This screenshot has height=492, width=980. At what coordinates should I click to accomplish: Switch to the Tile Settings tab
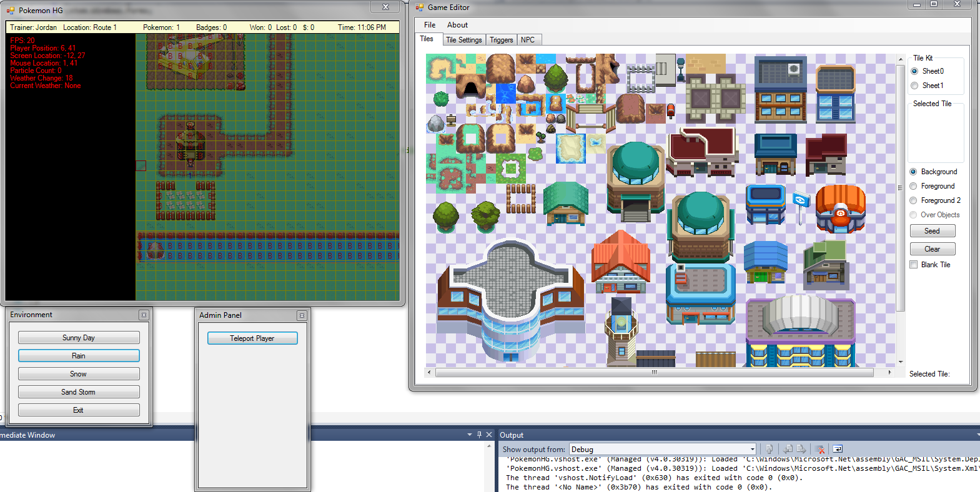(463, 40)
